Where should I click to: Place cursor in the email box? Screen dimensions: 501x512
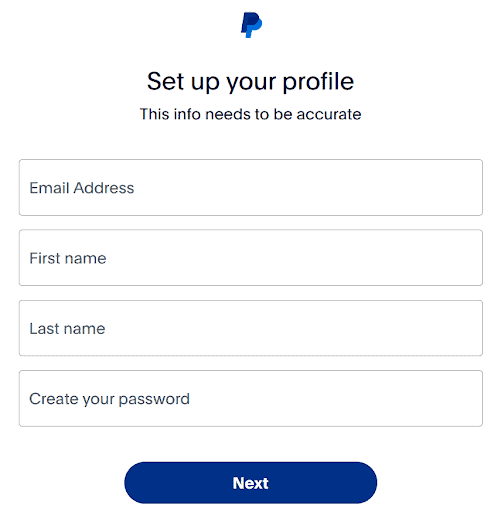(x=251, y=187)
